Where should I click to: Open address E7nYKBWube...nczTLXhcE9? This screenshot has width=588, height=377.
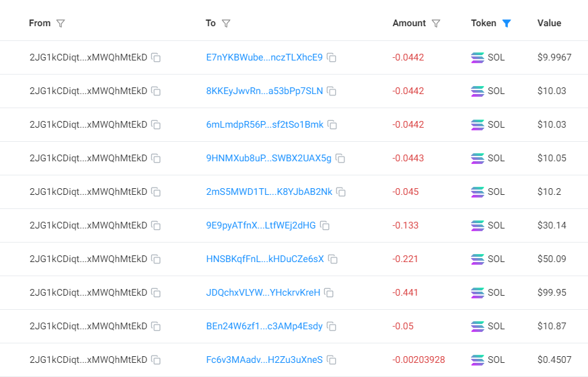[264, 57]
